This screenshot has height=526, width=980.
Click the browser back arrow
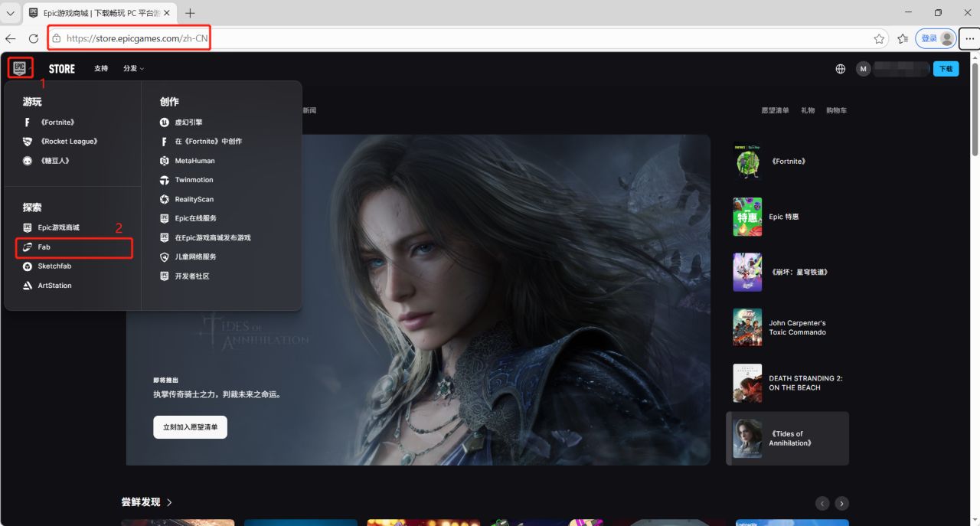pos(11,38)
